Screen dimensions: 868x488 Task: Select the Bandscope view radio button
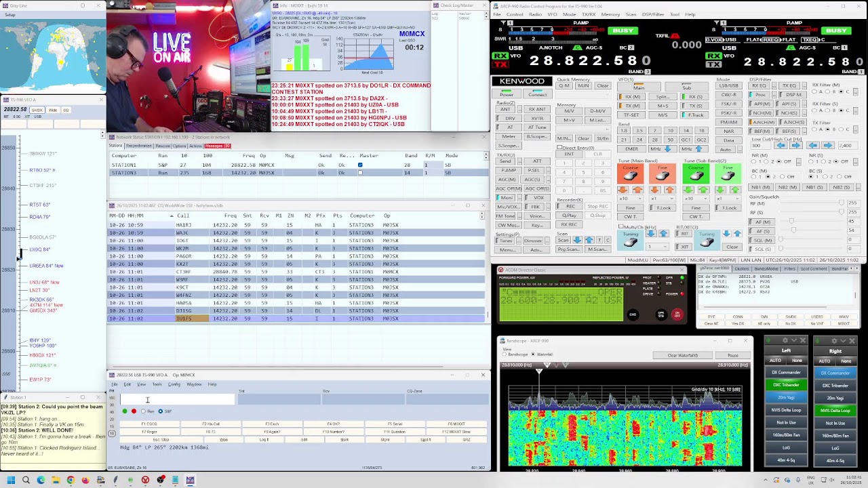coord(505,354)
